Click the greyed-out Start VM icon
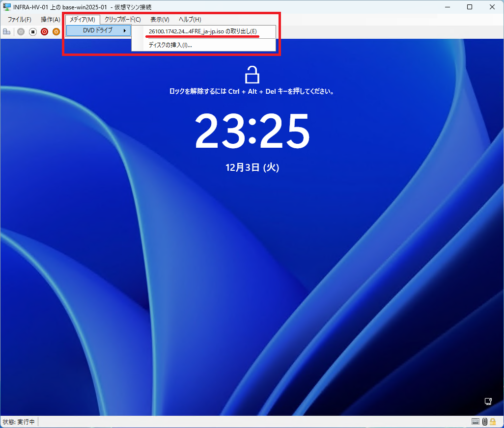Viewport: 504px width, 428px height. [x=21, y=32]
